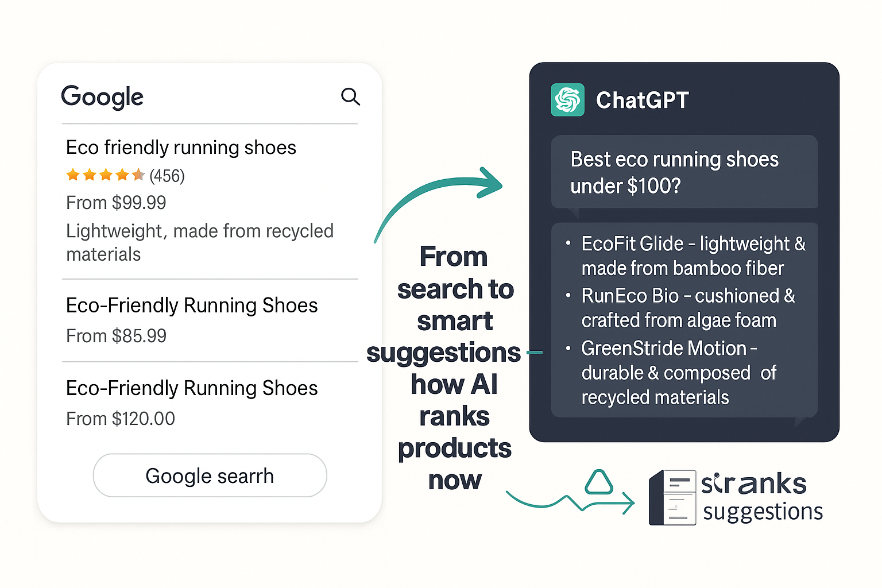
Task: Click the document icon beside ranks suggestions
Action: point(672,497)
